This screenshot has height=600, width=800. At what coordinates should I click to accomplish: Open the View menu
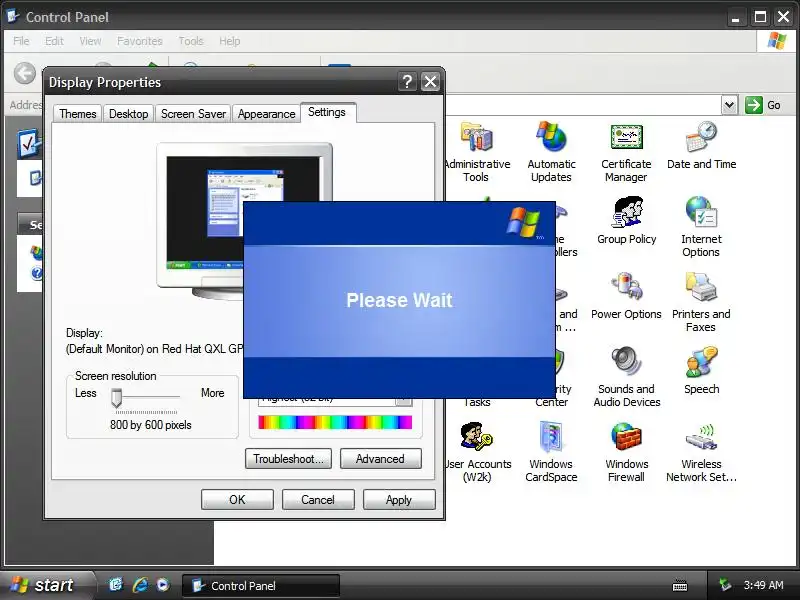tap(90, 41)
